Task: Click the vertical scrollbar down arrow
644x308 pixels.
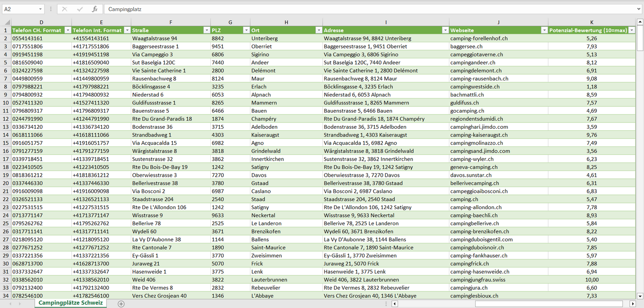Action: [x=640, y=296]
